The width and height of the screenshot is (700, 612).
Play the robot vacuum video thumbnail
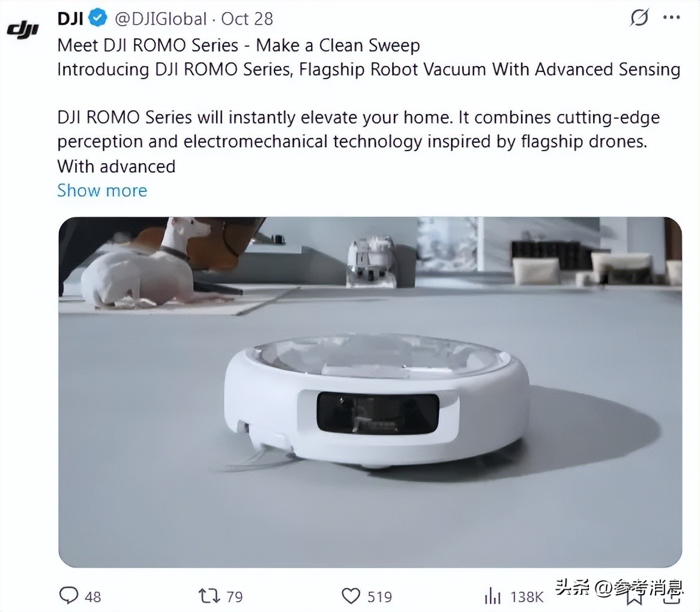click(370, 392)
